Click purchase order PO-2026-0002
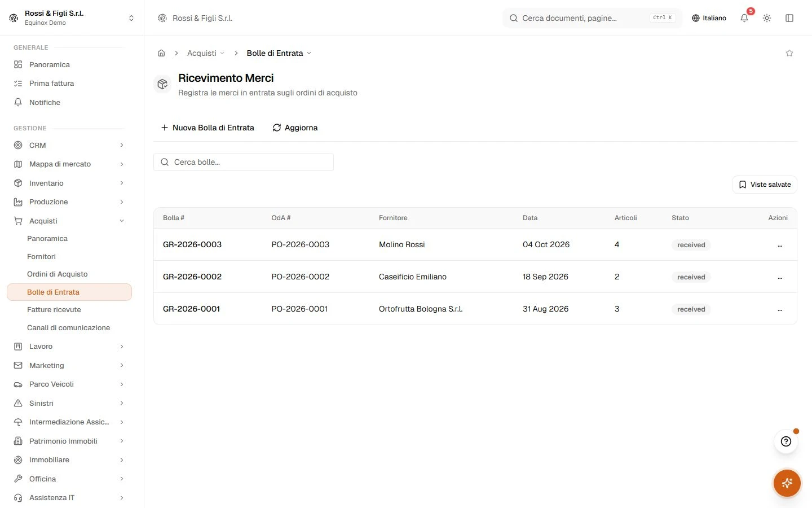This screenshot has height=508, width=812. tap(301, 277)
